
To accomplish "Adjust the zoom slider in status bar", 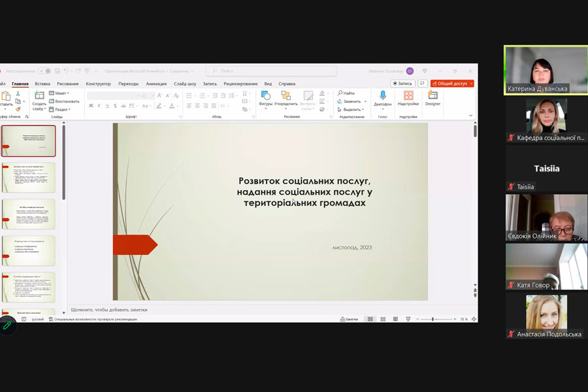I will [x=433, y=319].
